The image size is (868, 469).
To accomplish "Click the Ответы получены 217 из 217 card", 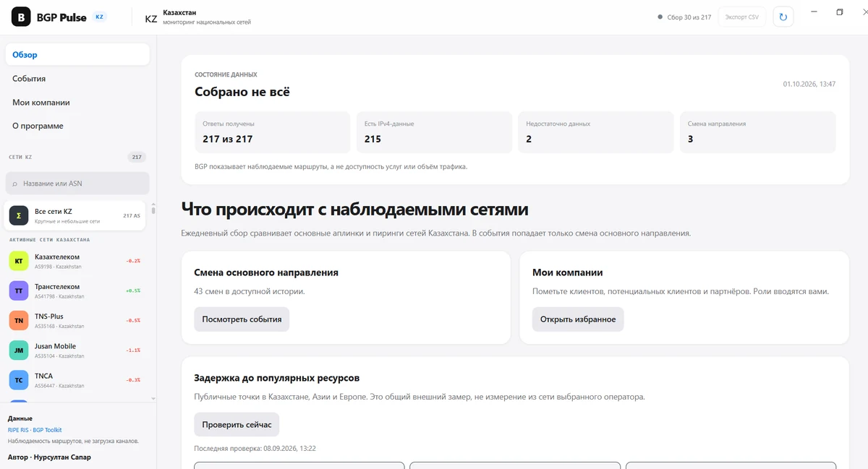I will point(272,132).
